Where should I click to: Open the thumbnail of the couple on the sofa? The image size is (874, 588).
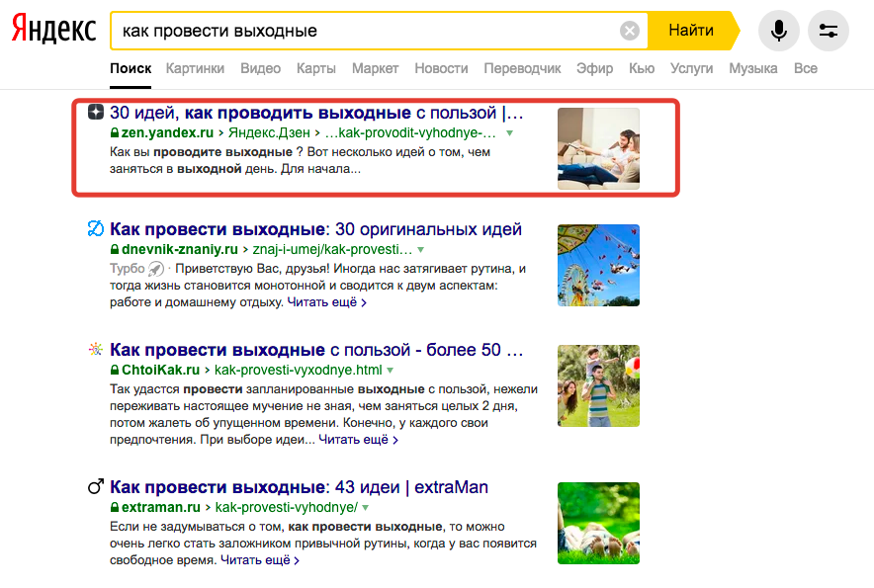click(598, 149)
